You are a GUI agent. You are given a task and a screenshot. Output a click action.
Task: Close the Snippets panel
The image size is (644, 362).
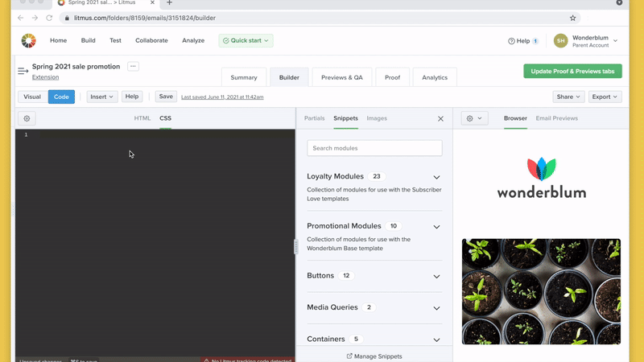(x=440, y=118)
